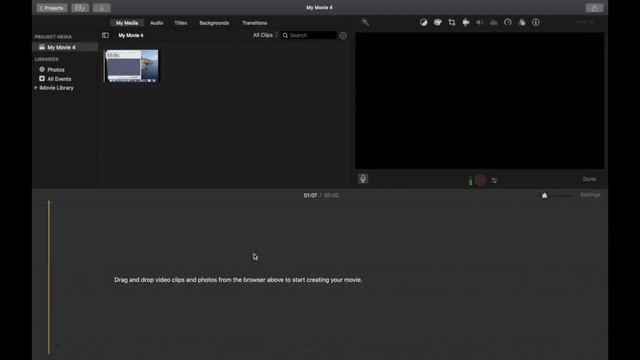This screenshot has width=640, height=360.
Task: Open voiceover options sliders icon
Action: (494, 180)
